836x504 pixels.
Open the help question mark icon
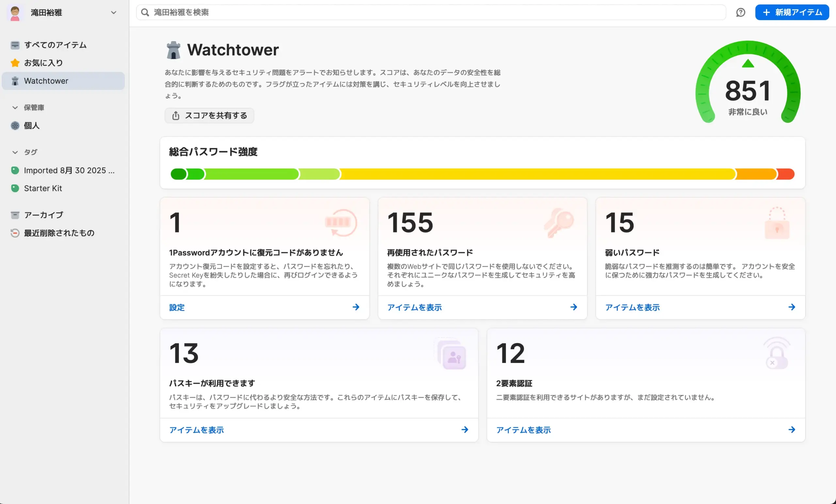740,12
